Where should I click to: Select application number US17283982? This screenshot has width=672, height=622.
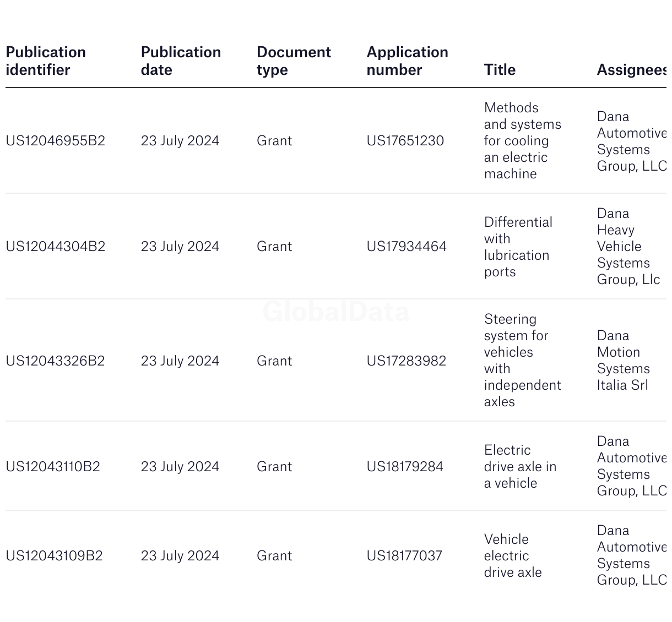406,361
